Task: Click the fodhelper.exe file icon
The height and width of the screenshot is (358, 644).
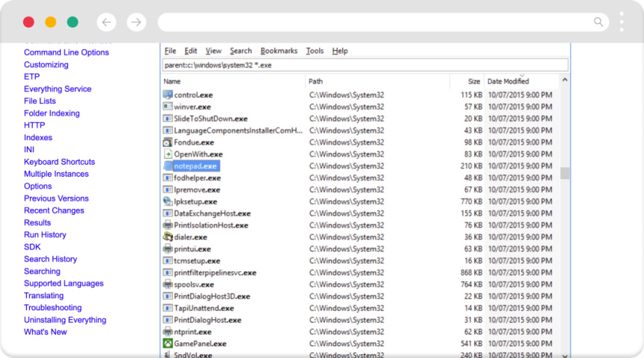Action: pyautogui.click(x=168, y=178)
